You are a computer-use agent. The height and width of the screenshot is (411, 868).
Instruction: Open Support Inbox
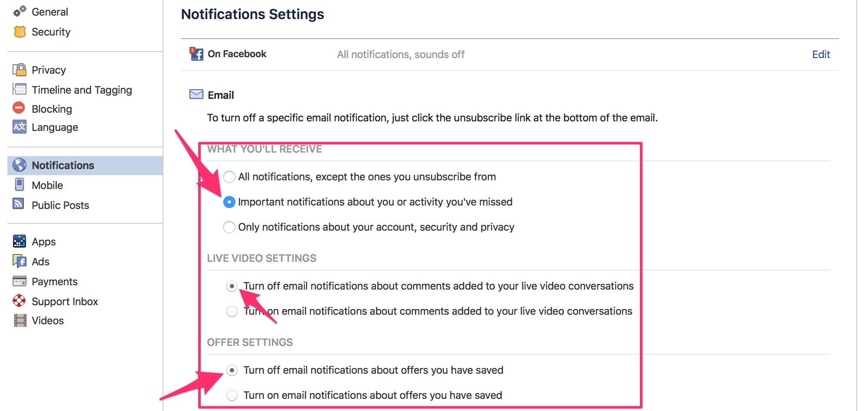tap(65, 301)
